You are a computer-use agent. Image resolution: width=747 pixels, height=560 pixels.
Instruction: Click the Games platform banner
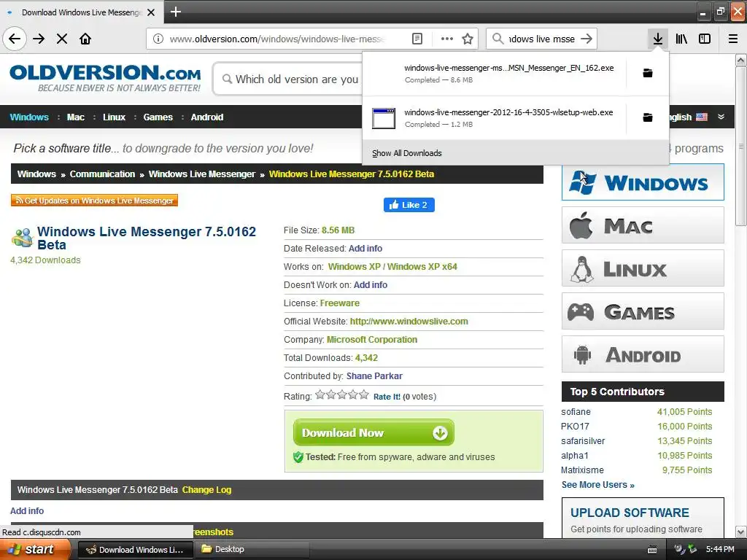click(643, 311)
